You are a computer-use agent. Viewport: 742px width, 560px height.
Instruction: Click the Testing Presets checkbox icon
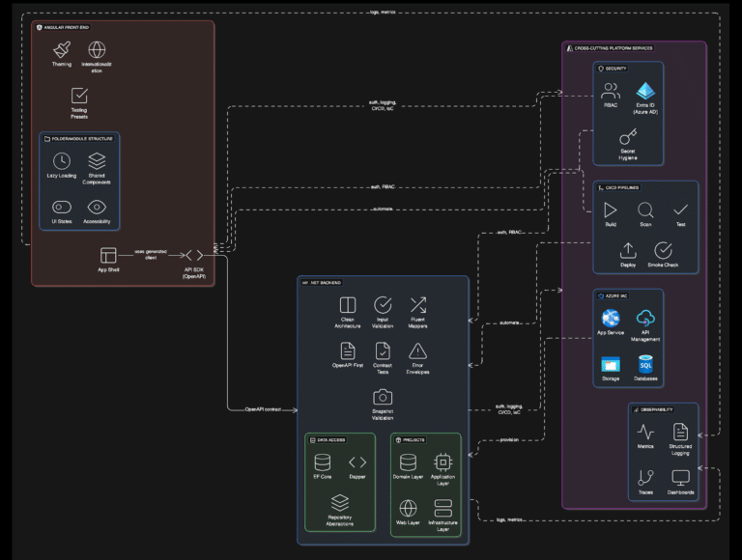tap(79, 95)
